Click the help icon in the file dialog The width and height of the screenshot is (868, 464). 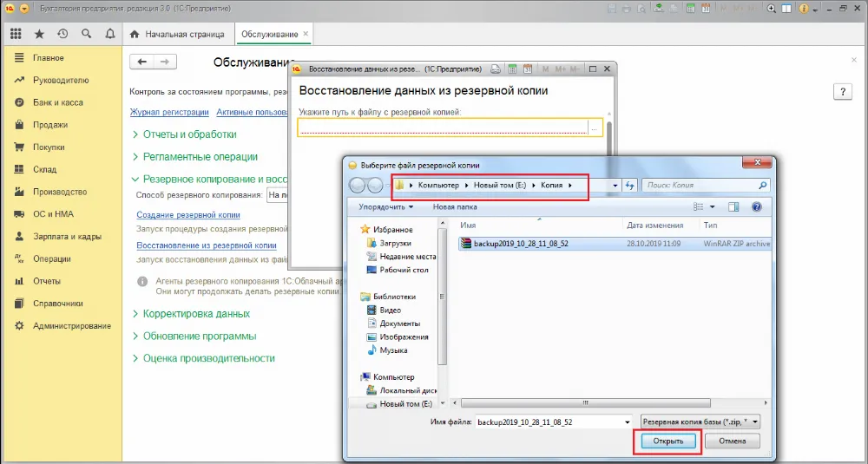pyautogui.click(x=756, y=207)
